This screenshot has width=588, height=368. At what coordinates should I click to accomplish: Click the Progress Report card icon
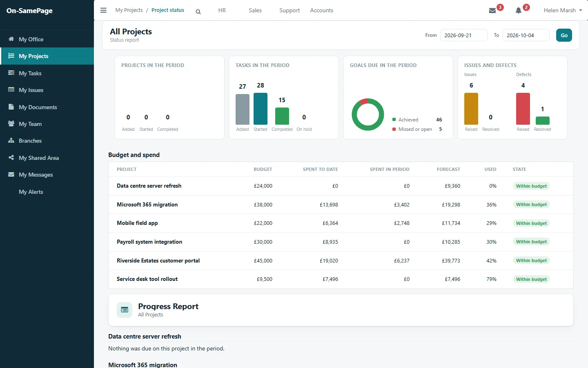(125, 310)
